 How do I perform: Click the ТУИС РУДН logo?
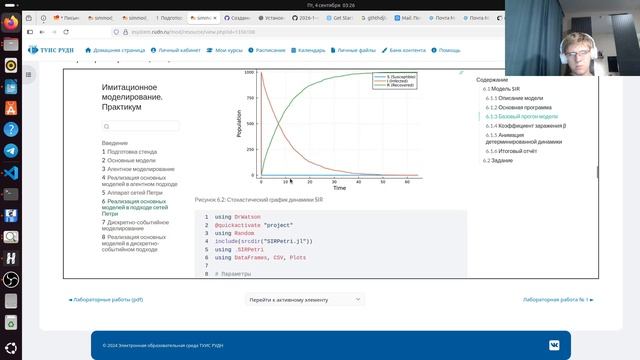[51, 50]
